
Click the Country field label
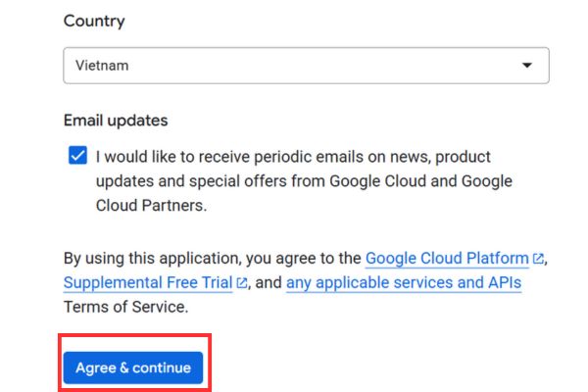pyautogui.click(x=94, y=21)
